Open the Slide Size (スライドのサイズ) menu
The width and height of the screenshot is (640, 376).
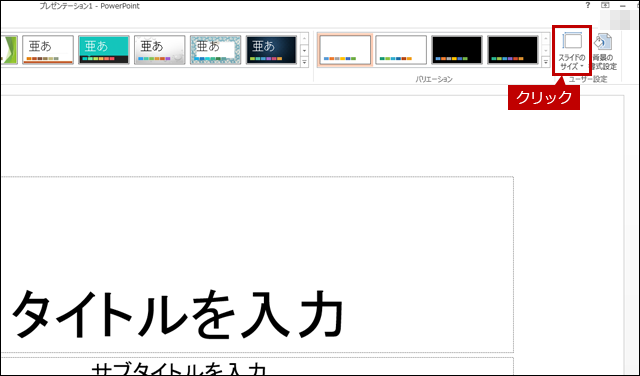[x=571, y=51]
